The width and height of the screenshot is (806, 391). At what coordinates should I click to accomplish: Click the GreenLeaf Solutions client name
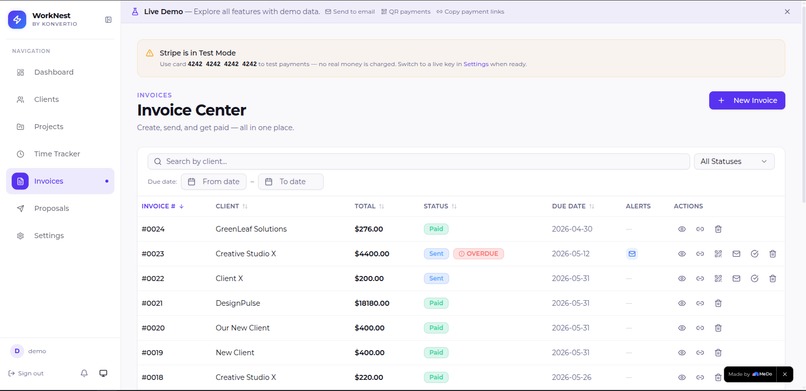[251, 229]
